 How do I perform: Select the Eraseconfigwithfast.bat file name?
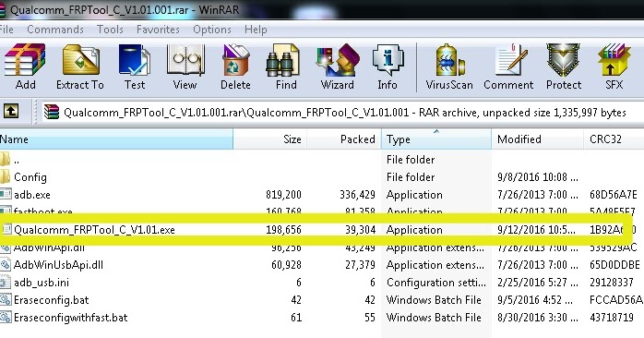pyautogui.click(x=71, y=318)
